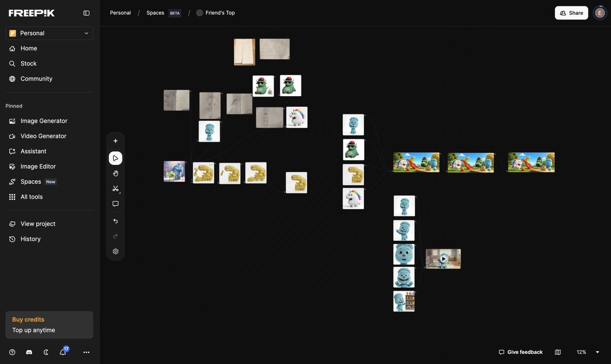Expand the zoom dropdown arrow
The width and height of the screenshot is (611, 364).
click(598, 352)
